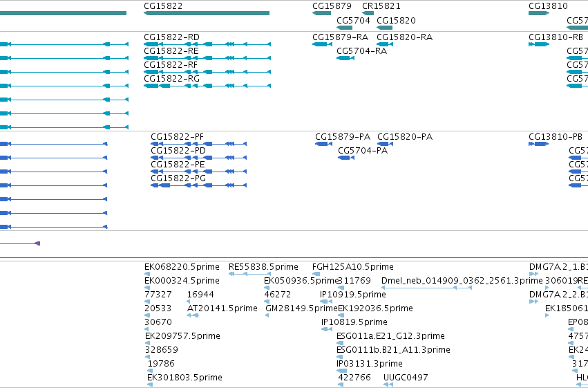Select transcript CG15822-RE
Viewport: 588px width, 388px height.
171,51
